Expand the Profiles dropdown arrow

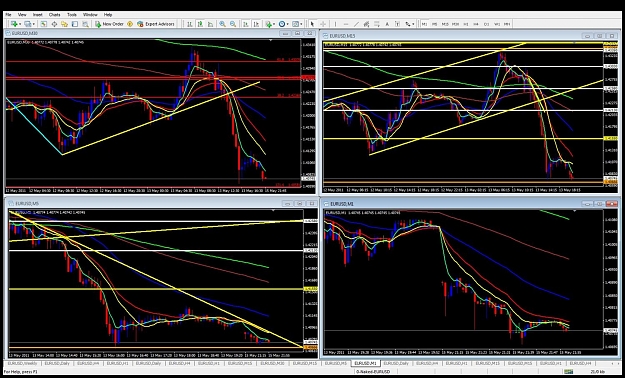pos(33,24)
